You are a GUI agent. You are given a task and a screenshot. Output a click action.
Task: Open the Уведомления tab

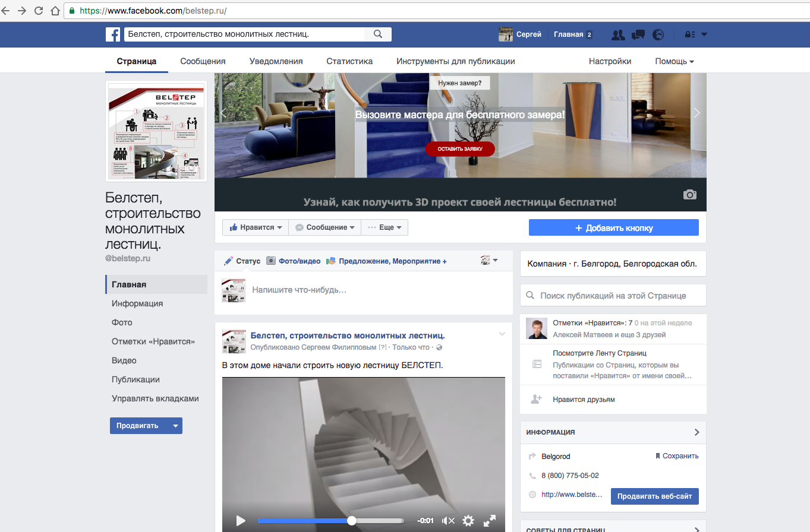pos(276,61)
